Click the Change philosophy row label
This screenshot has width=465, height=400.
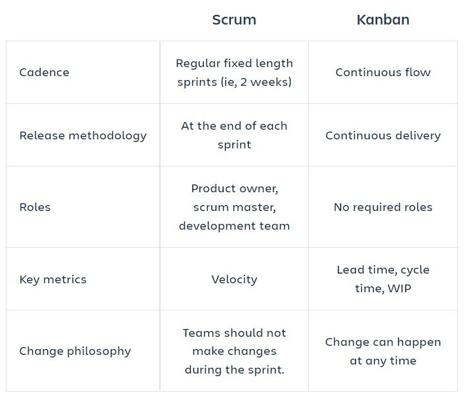click(x=75, y=351)
